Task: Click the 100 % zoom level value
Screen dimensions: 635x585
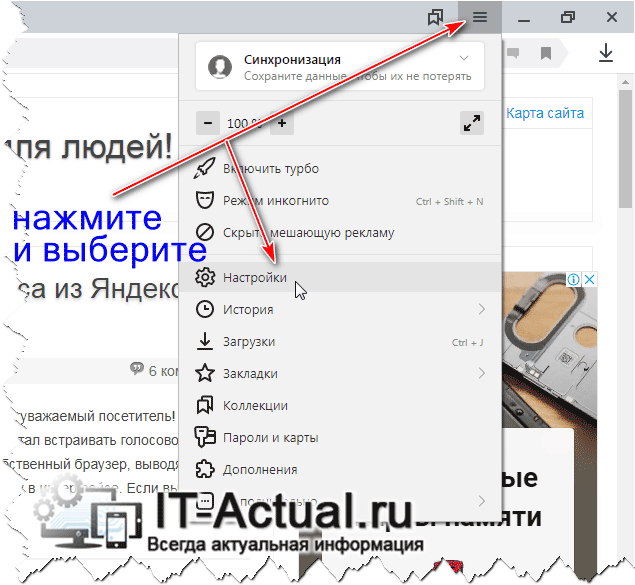Action: 244,123
